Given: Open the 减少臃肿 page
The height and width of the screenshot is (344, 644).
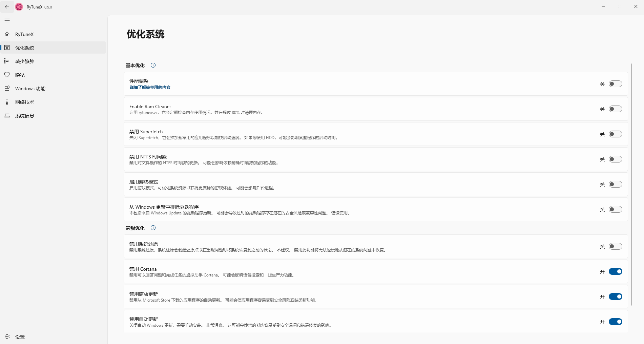Looking at the screenshot, I should (54, 61).
